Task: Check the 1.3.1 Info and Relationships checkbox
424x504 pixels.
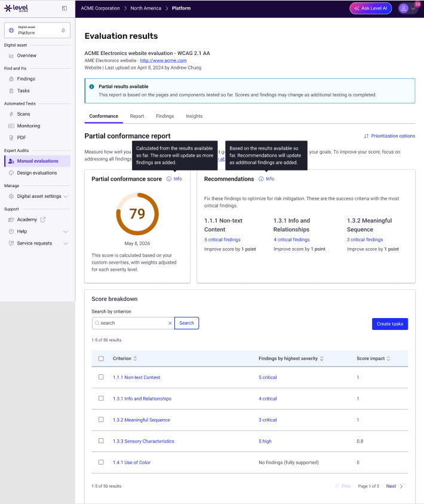Action: [x=101, y=398]
